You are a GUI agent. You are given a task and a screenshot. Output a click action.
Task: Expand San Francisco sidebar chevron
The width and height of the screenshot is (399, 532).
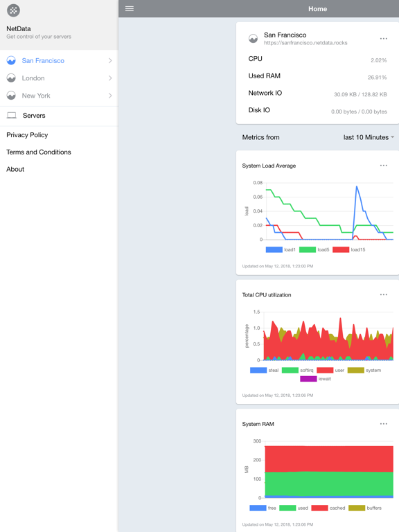(x=110, y=60)
